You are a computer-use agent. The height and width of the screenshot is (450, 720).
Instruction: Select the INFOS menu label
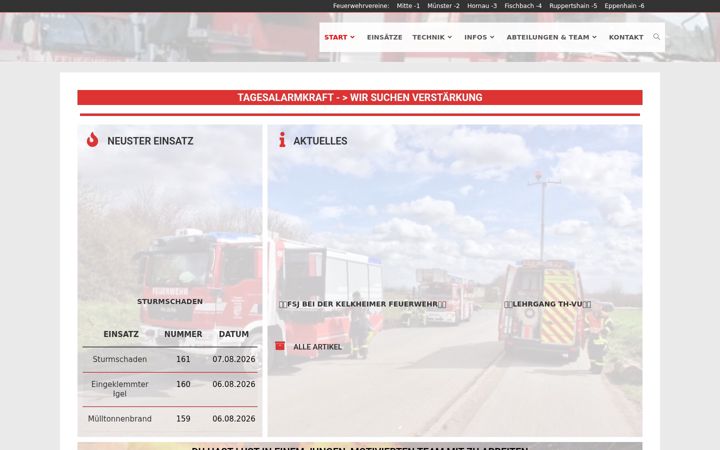click(475, 37)
